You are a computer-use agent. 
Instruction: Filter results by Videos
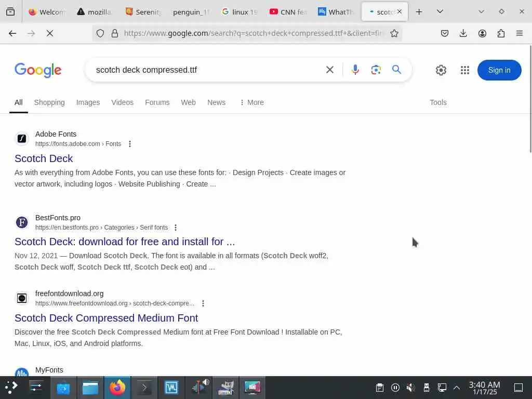[123, 102]
